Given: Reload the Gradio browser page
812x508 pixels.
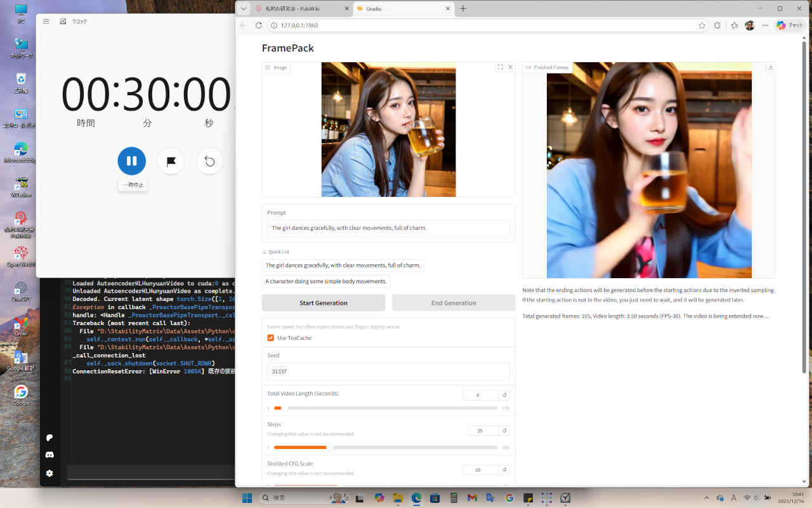Looking at the screenshot, I should [259, 25].
